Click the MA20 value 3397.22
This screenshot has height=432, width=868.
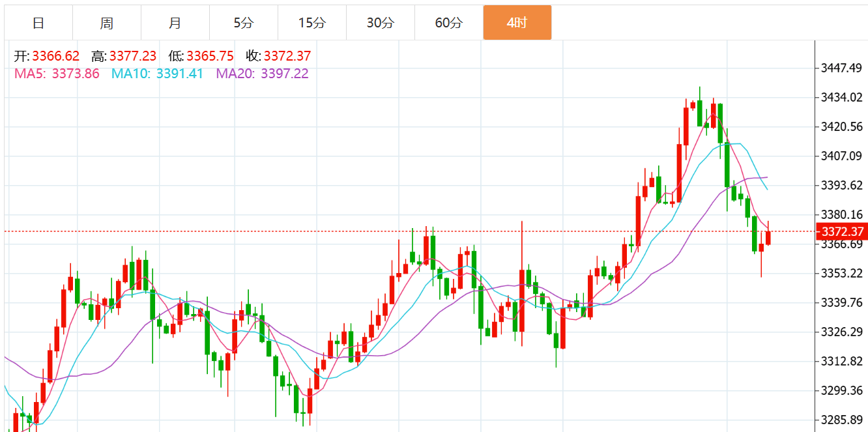pyautogui.click(x=284, y=74)
